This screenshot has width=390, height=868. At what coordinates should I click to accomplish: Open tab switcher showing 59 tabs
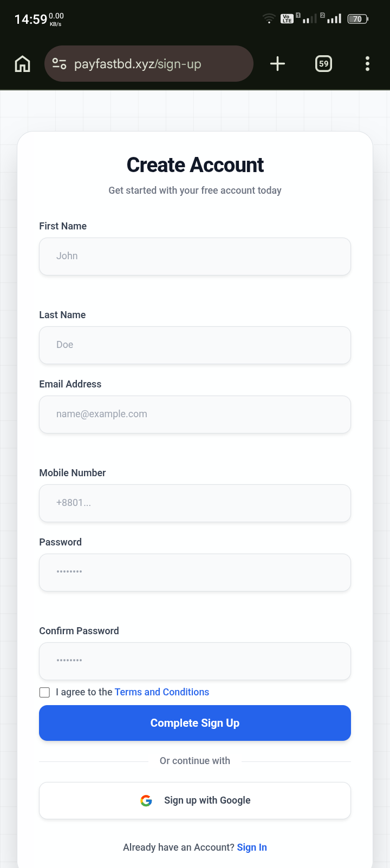(x=323, y=64)
